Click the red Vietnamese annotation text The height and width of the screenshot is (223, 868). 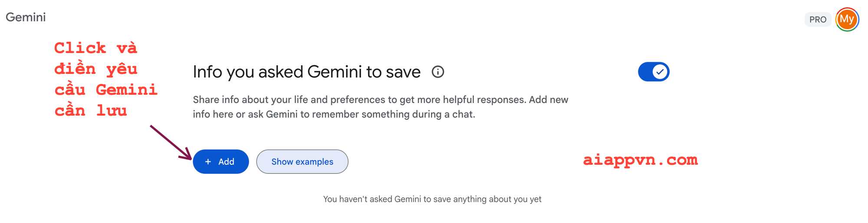105,79
